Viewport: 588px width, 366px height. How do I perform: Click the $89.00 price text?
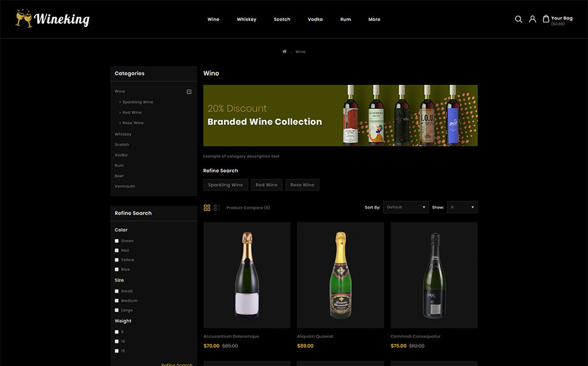coord(305,346)
